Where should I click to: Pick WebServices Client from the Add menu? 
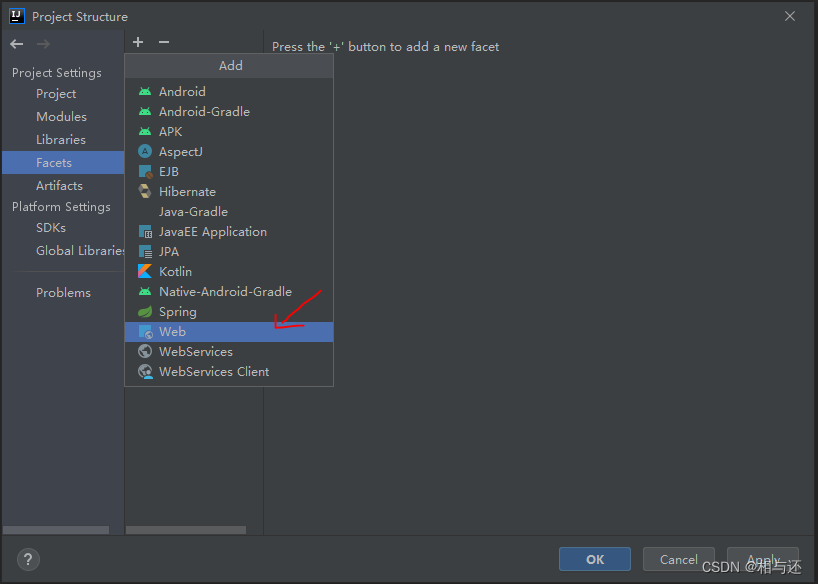[x=229, y=372]
